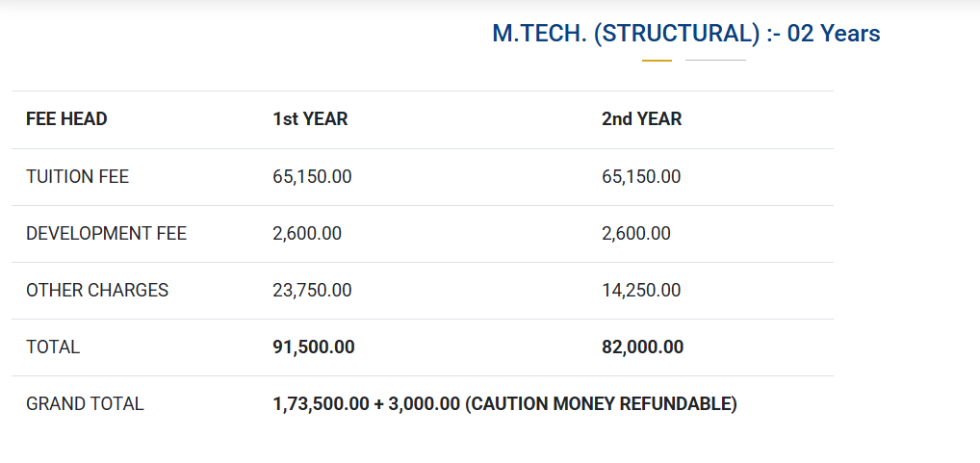Click the GRAND TOTAL row label
980x463 pixels.
point(85,404)
